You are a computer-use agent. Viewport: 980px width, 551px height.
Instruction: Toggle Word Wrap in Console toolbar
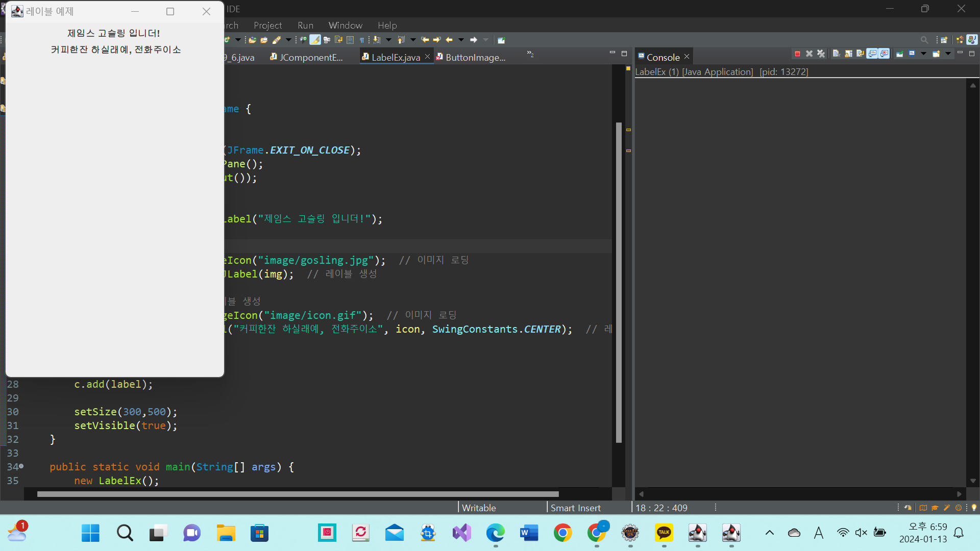click(x=861, y=54)
